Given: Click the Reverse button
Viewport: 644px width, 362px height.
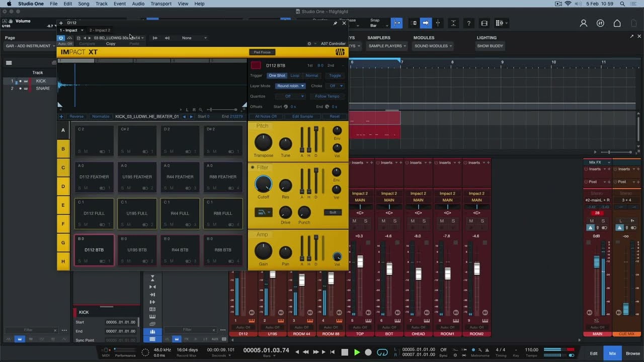Looking at the screenshot, I should tap(76, 117).
